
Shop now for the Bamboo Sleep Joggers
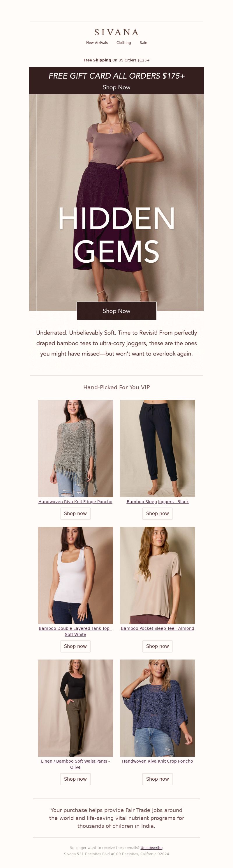(158, 514)
